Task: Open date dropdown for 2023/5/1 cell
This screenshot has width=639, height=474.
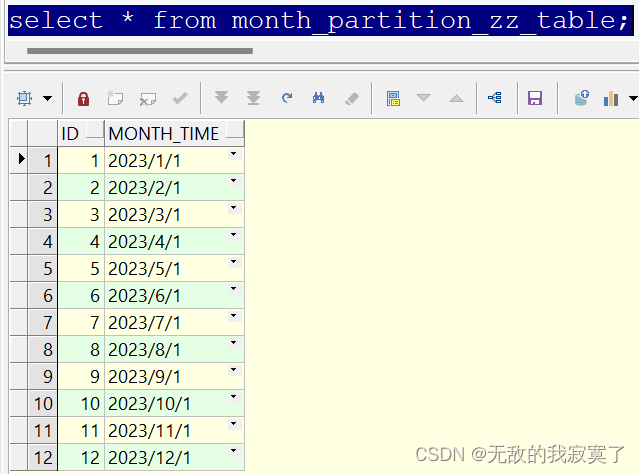Action: click(x=234, y=262)
